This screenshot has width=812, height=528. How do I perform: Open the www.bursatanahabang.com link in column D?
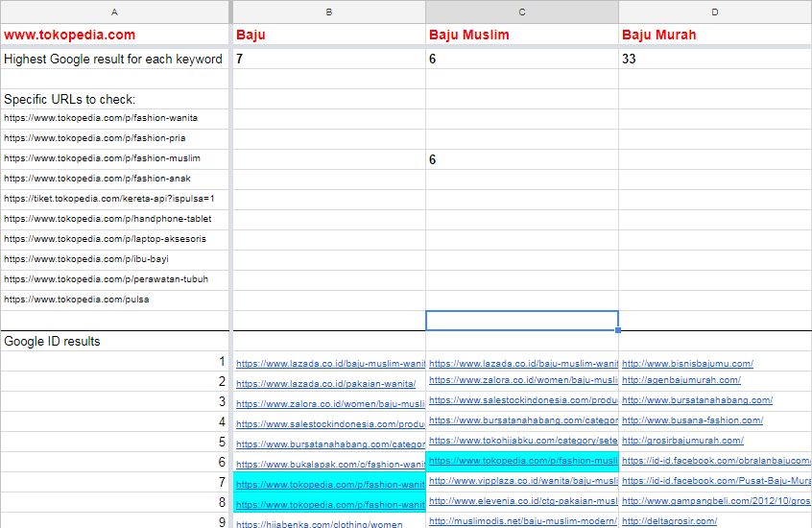(698, 400)
